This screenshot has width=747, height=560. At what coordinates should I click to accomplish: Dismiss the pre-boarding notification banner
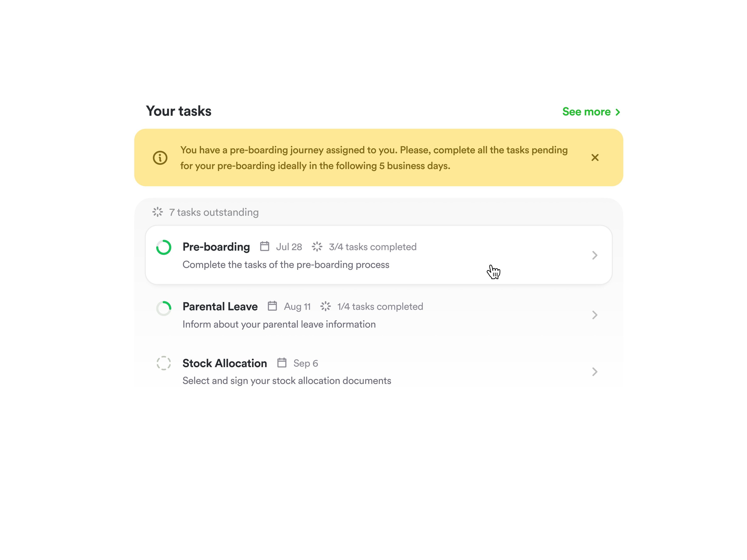pos(595,158)
